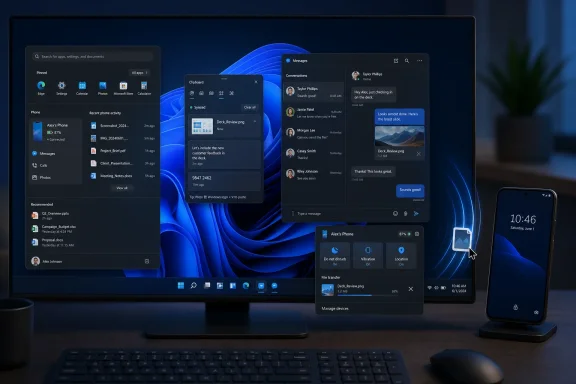The image size is (576, 384).
Task: Open the Taylor Phillips conversation
Action: click(314, 92)
